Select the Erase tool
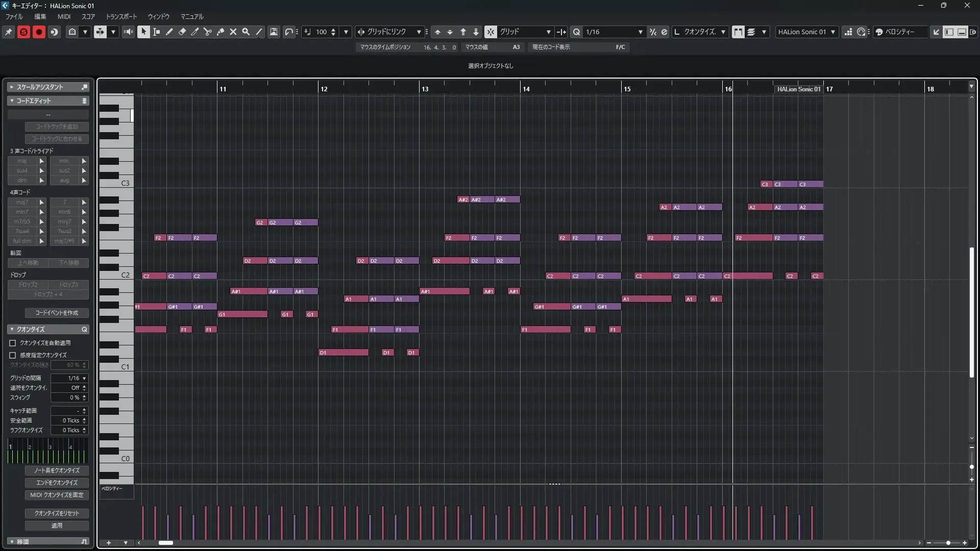The image size is (980, 551). [182, 32]
